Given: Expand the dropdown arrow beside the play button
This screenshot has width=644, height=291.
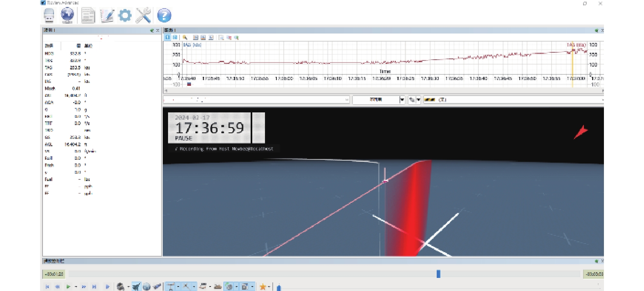Looking at the screenshot, I should coord(76,287).
